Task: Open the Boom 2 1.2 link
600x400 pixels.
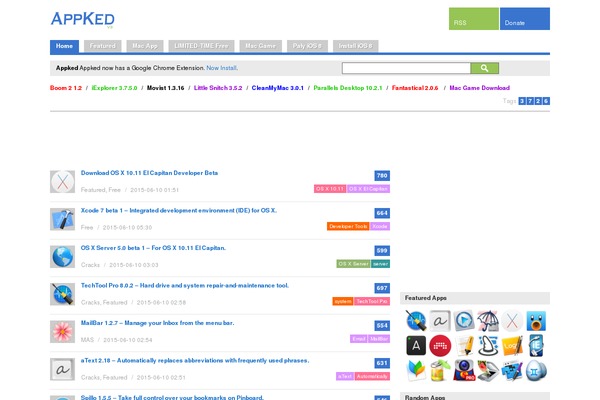Action: 66,88
